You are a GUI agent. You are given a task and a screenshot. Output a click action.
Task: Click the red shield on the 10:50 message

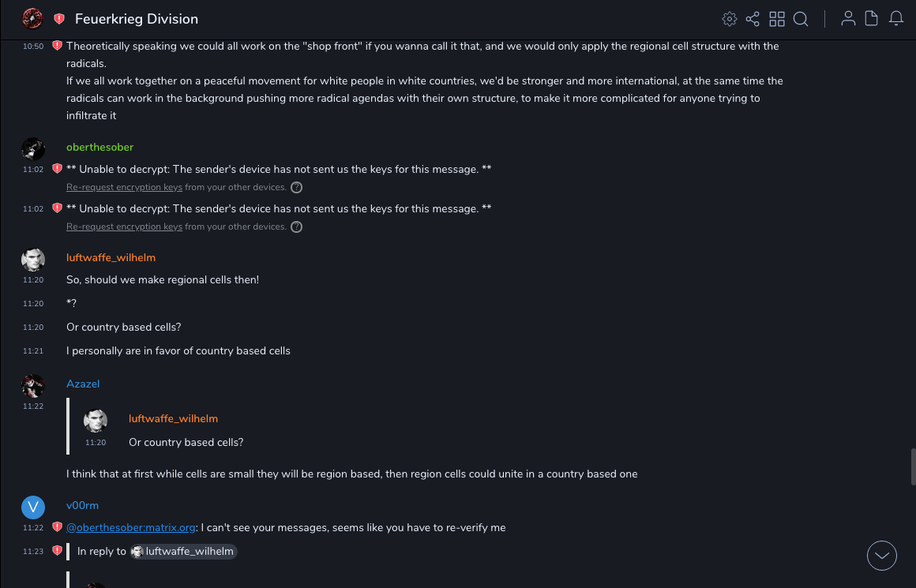(x=57, y=46)
